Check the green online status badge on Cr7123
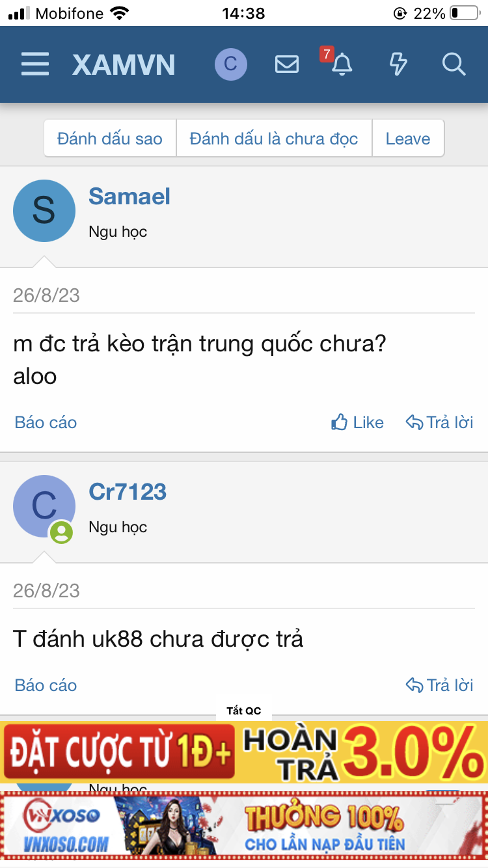 pyautogui.click(x=62, y=532)
